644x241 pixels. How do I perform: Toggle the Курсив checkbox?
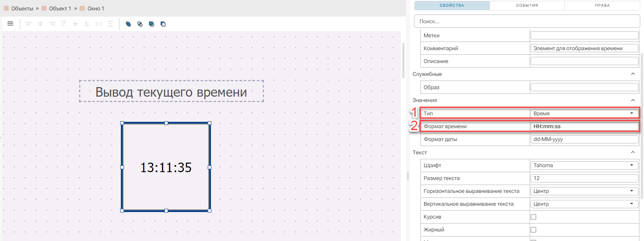[x=533, y=217]
